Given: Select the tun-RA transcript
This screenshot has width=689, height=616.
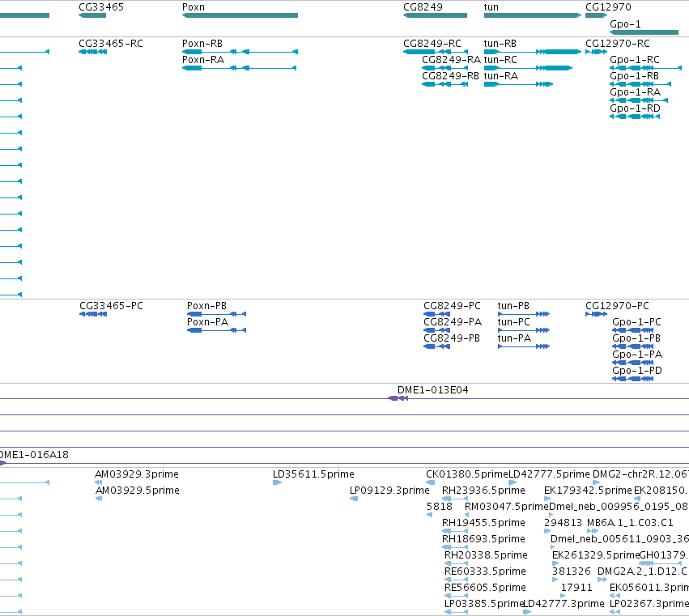Looking at the screenshot, I should (518, 84).
